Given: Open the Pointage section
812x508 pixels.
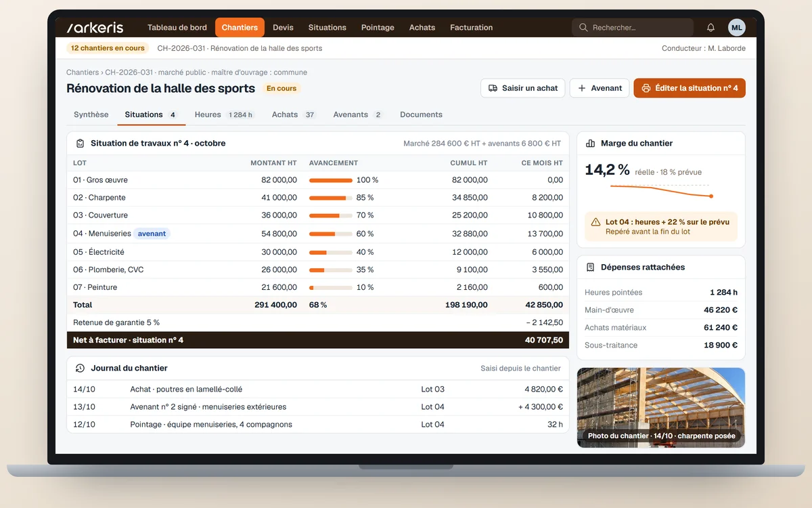Looking at the screenshot, I should 378,28.
